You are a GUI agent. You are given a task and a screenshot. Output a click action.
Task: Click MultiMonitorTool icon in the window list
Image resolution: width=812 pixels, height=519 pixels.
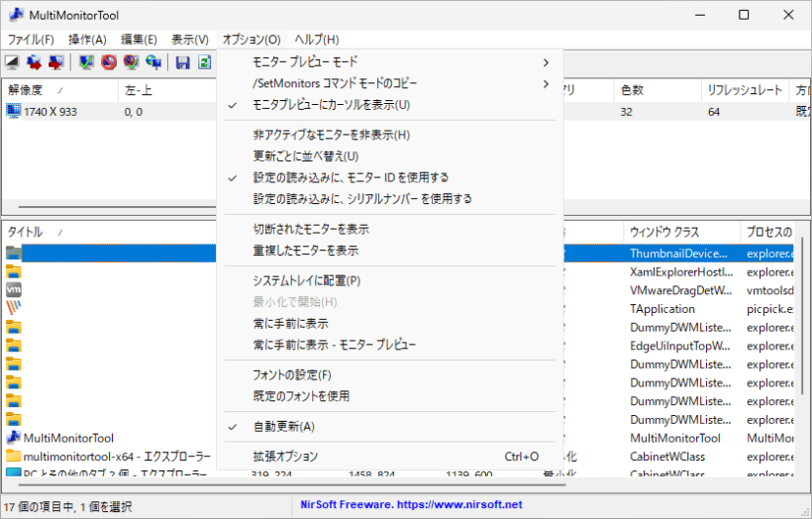point(14,438)
